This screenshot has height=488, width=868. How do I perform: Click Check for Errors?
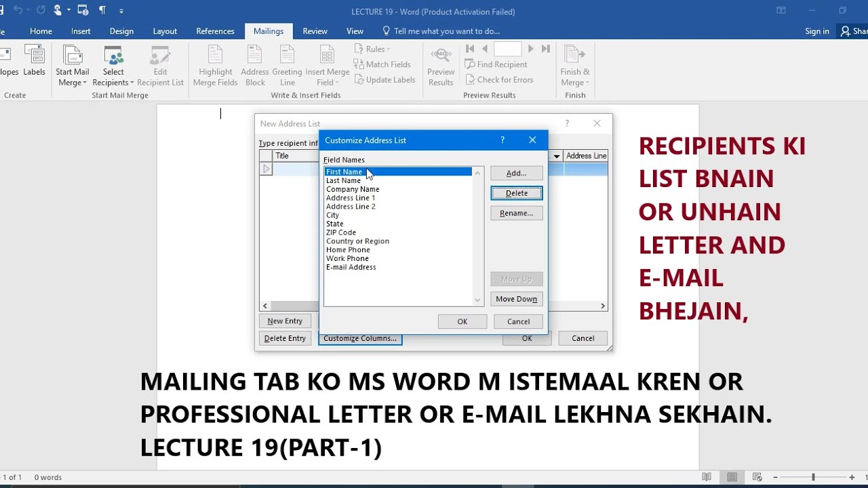click(x=498, y=79)
